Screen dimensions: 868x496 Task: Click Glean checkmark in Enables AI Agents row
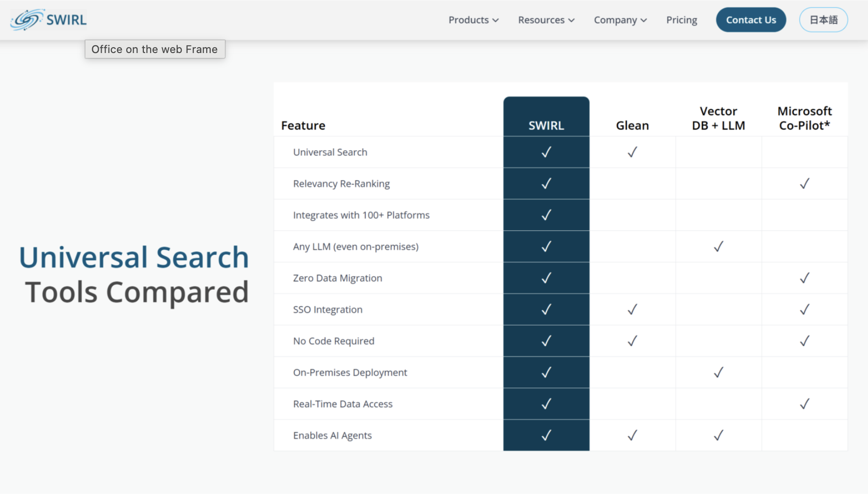coord(632,435)
